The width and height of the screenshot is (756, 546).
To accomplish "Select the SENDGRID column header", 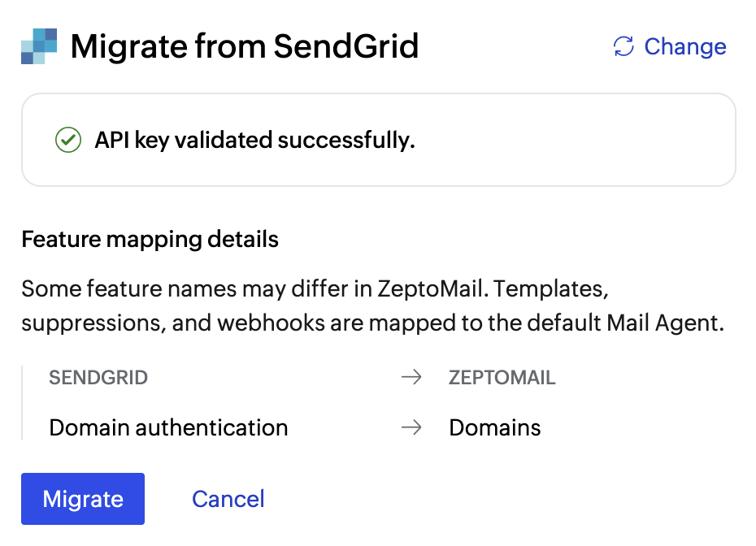I will [x=98, y=377].
